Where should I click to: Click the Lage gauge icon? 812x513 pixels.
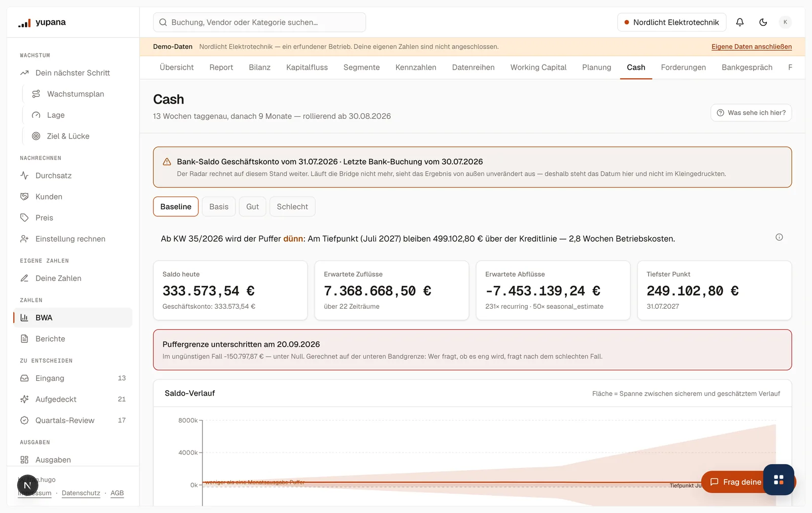[x=36, y=115]
